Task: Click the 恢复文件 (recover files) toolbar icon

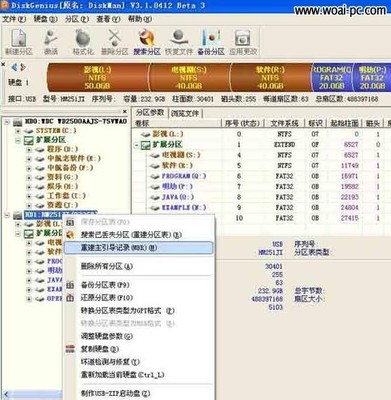Action: [179, 42]
